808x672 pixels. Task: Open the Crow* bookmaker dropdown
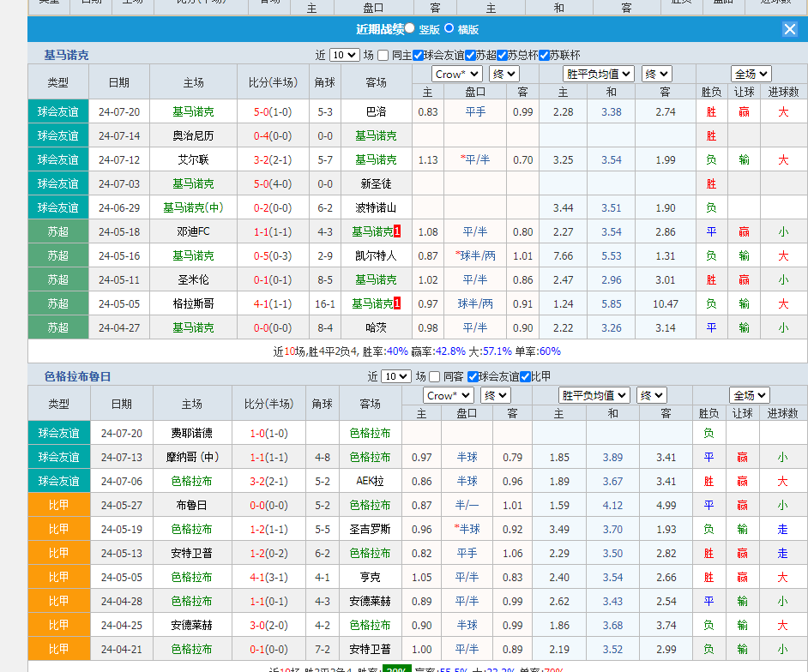[457, 74]
